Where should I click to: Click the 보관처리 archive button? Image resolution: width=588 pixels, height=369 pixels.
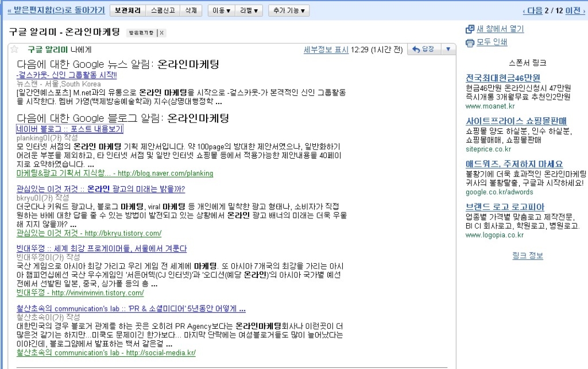pos(127,10)
